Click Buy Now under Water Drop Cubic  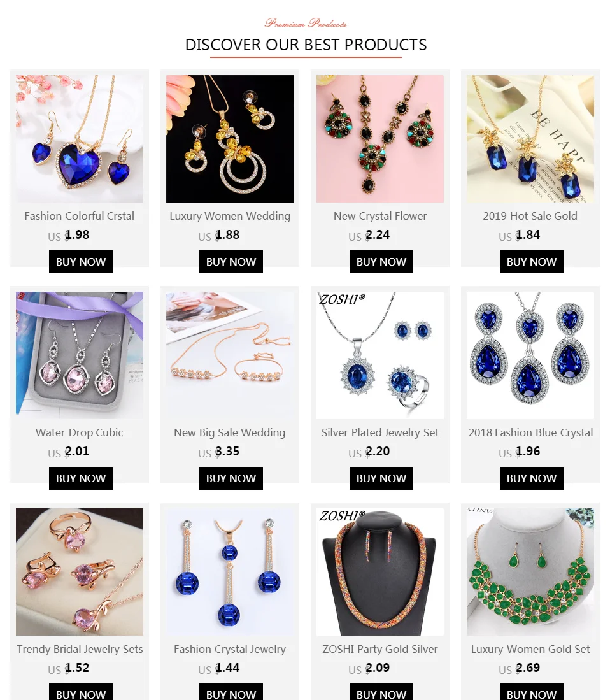(x=81, y=478)
